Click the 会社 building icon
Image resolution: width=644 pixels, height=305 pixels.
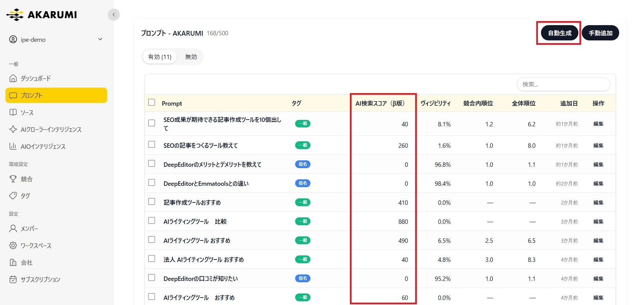coord(13,263)
